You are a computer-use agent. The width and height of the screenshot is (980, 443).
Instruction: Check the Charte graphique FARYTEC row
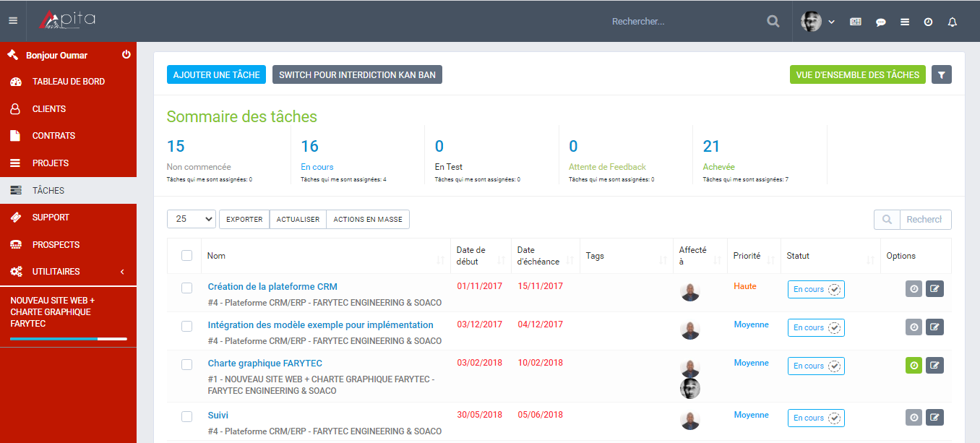(x=187, y=364)
